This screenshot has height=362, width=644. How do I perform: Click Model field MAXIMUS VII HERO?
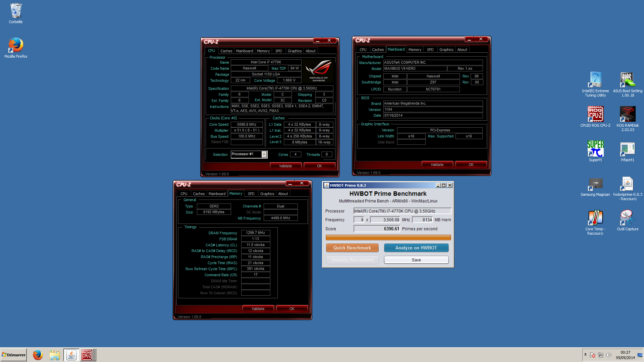point(415,68)
